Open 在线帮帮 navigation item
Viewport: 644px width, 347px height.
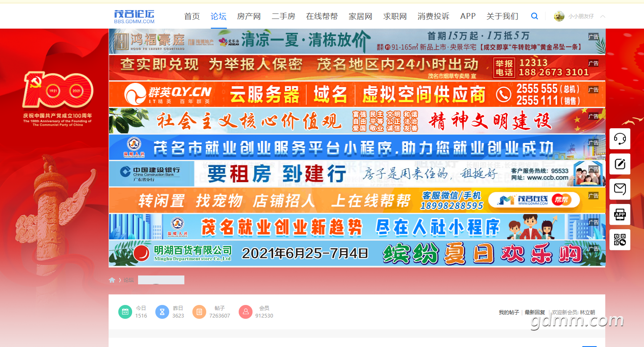click(322, 16)
